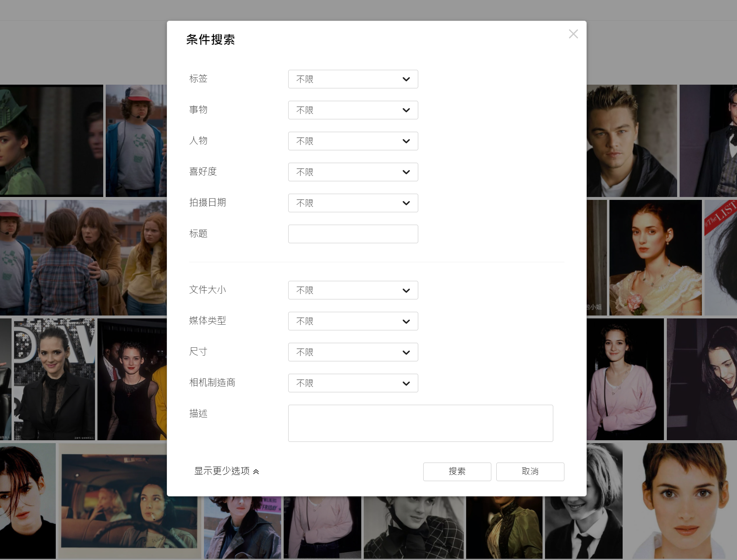This screenshot has height=560, width=737.
Task: Open the woman in cream lace dress photo
Action: click(655, 258)
